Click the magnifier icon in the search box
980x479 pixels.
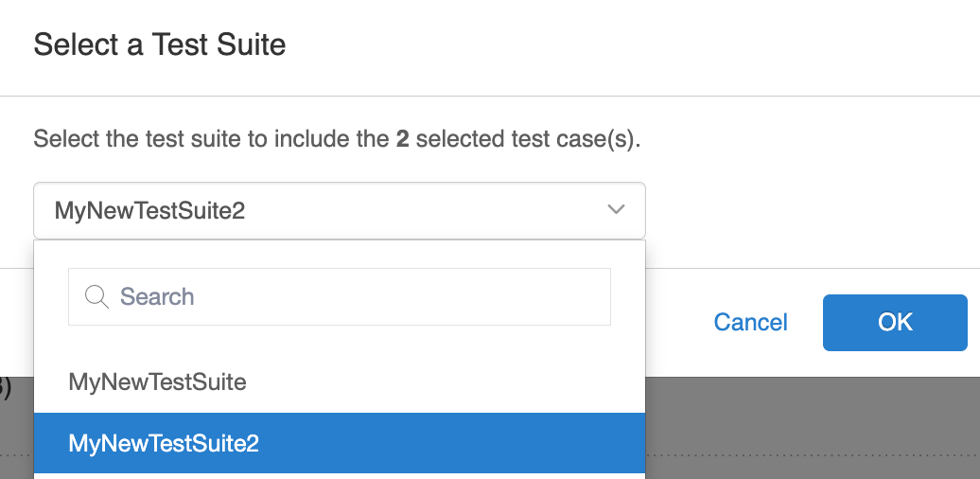pos(96,297)
